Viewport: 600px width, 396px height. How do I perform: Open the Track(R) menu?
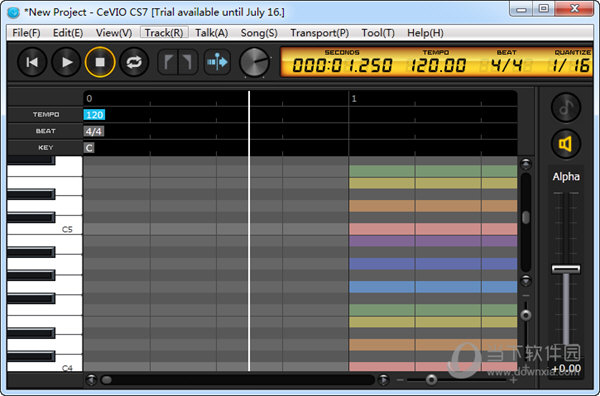(164, 33)
